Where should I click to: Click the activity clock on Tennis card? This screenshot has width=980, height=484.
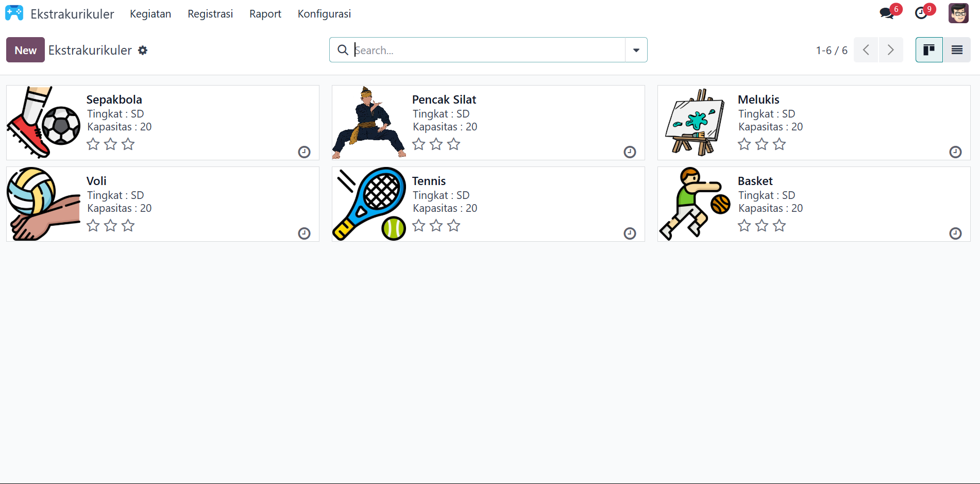pos(630,233)
